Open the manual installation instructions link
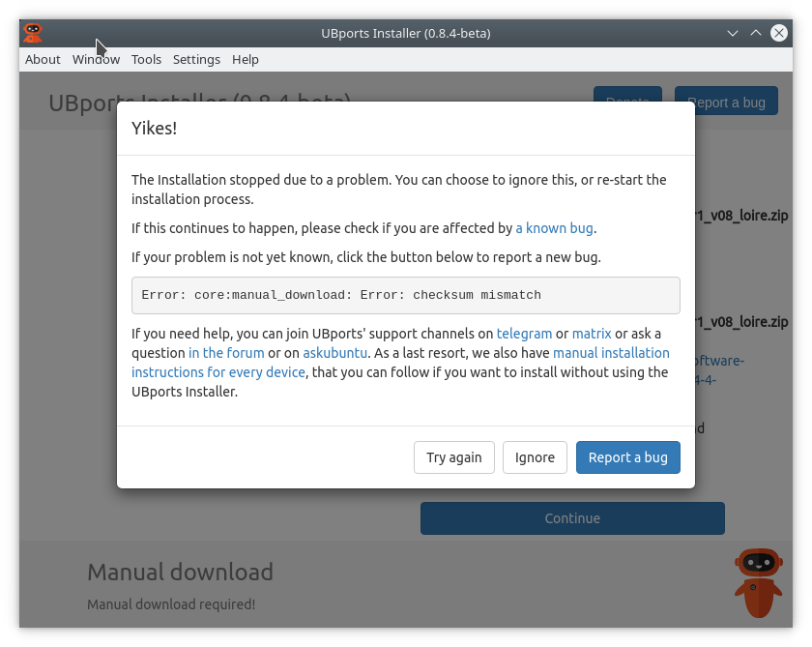 pyautogui.click(x=400, y=363)
